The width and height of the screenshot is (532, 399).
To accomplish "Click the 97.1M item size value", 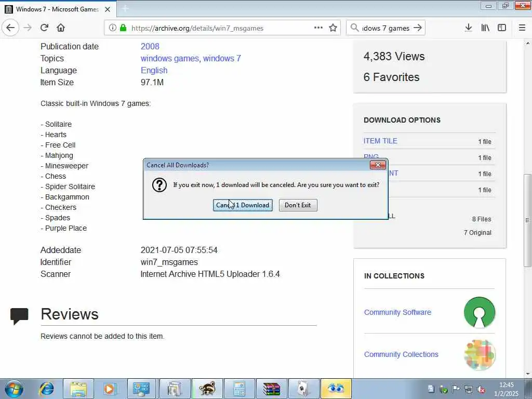I will coord(152,83).
